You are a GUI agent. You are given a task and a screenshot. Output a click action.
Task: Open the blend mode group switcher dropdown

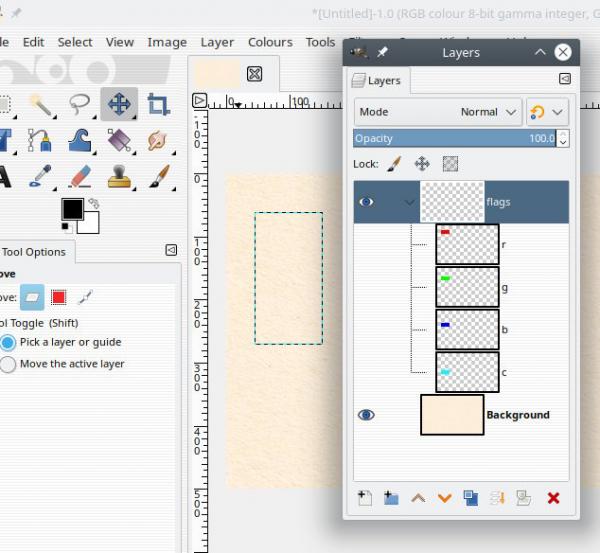click(x=548, y=112)
